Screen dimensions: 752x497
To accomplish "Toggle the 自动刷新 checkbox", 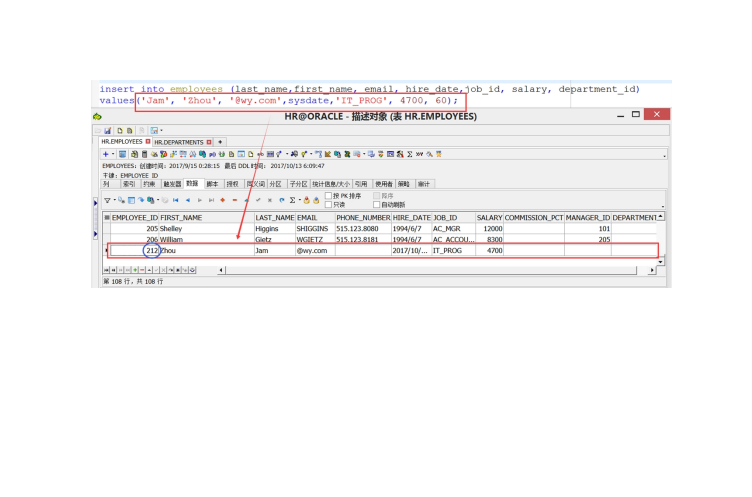I will [376, 205].
